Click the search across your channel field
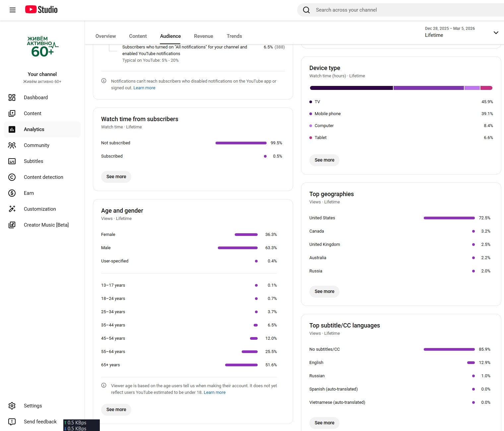Image resolution: width=504 pixels, height=431 pixels. click(x=398, y=10)
